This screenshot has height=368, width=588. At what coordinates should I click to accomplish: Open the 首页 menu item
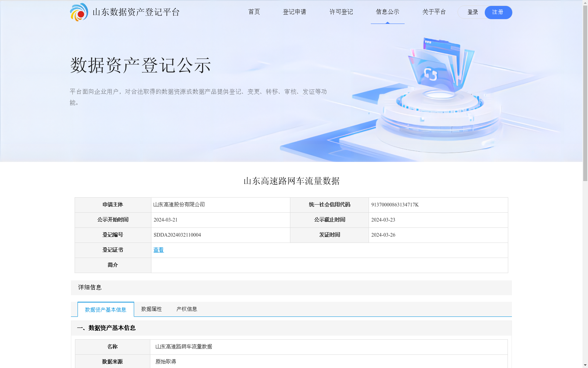click(254, 12)
